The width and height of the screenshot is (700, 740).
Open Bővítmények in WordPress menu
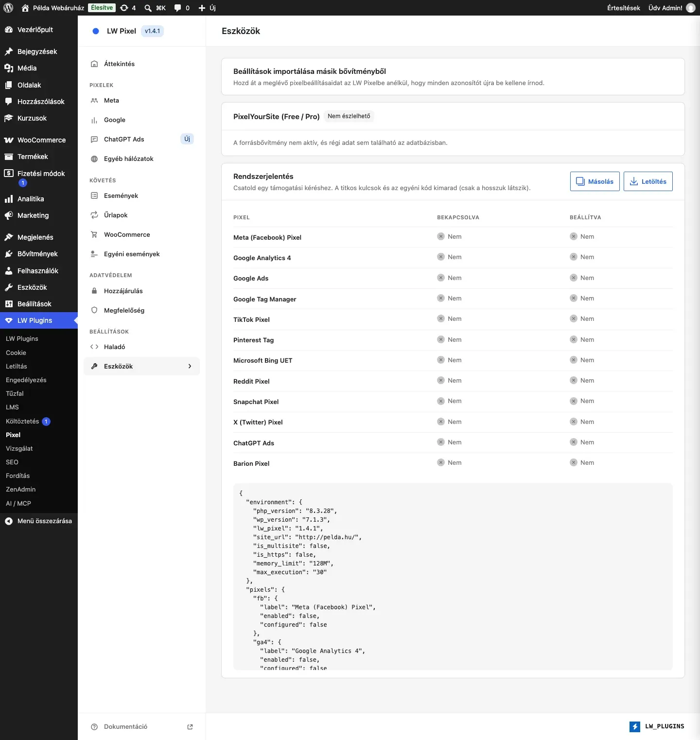(x=39, y=254)
